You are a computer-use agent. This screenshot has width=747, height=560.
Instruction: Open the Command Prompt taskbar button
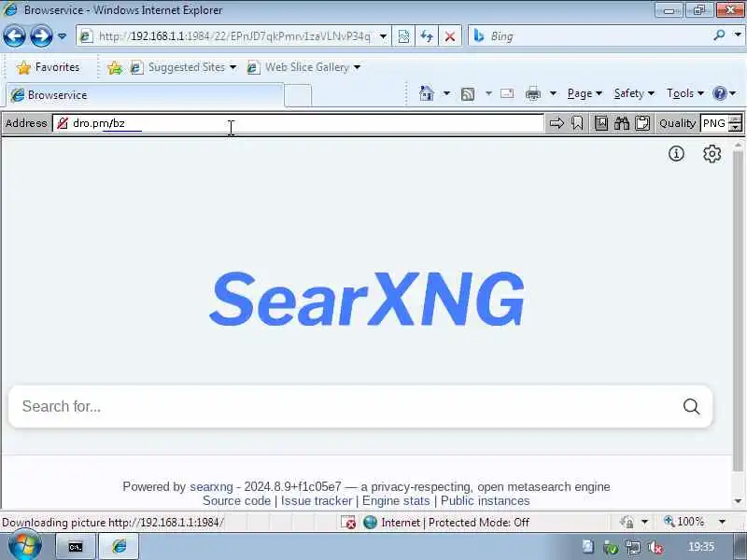76,547
